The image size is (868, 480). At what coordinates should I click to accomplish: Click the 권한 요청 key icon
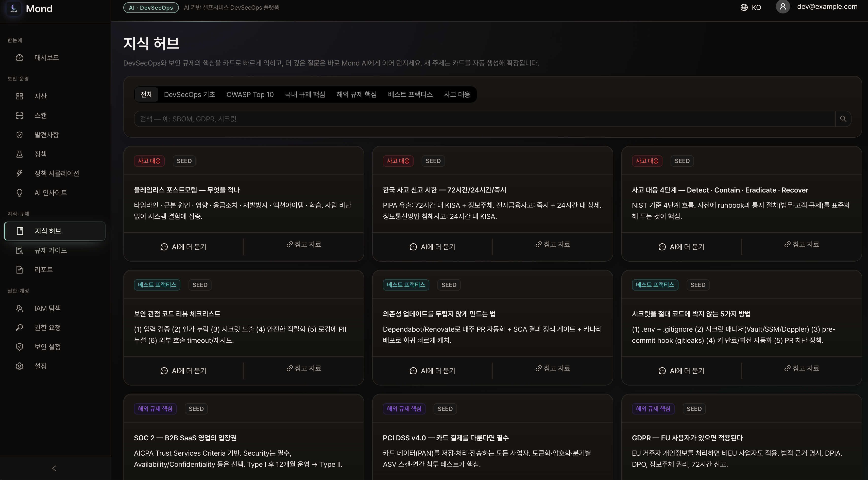tap(20, 328)
